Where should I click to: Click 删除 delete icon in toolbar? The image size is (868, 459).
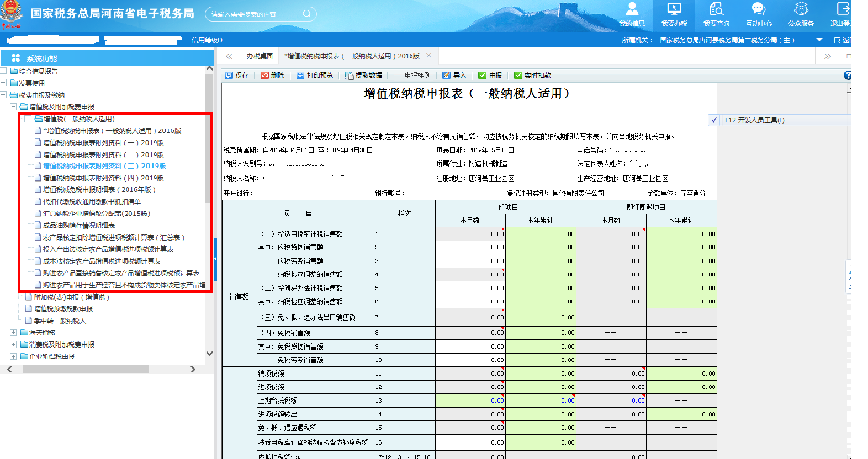pyautogui.click(x=265, y=76)
